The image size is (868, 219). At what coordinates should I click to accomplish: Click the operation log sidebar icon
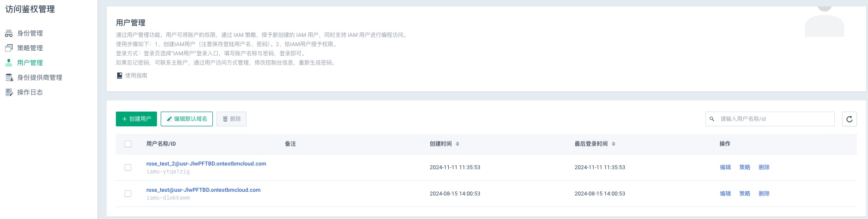(x=9, y=92)
